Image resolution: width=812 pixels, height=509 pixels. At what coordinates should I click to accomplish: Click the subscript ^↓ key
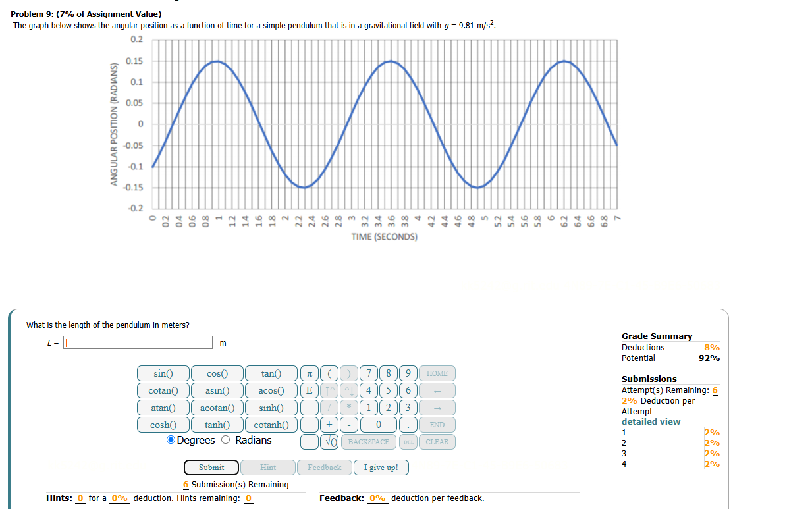(x=349, y=390)
